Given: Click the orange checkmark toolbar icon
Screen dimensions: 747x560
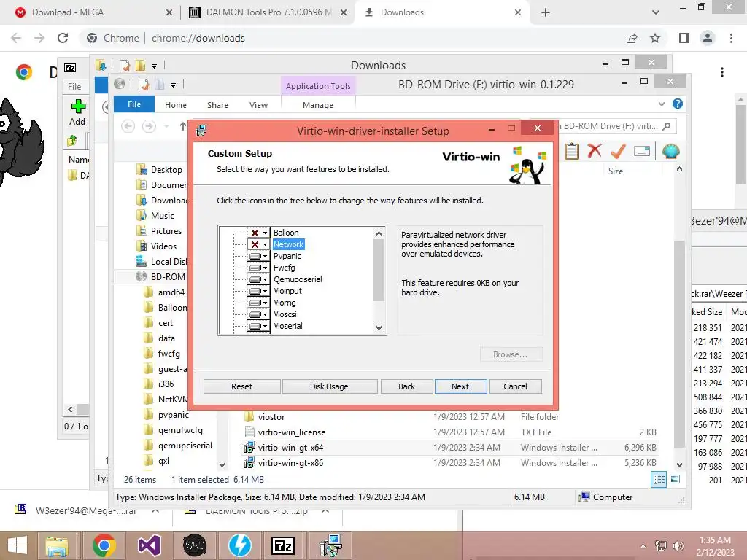Looking at the screenshot, I should point(618,151).
